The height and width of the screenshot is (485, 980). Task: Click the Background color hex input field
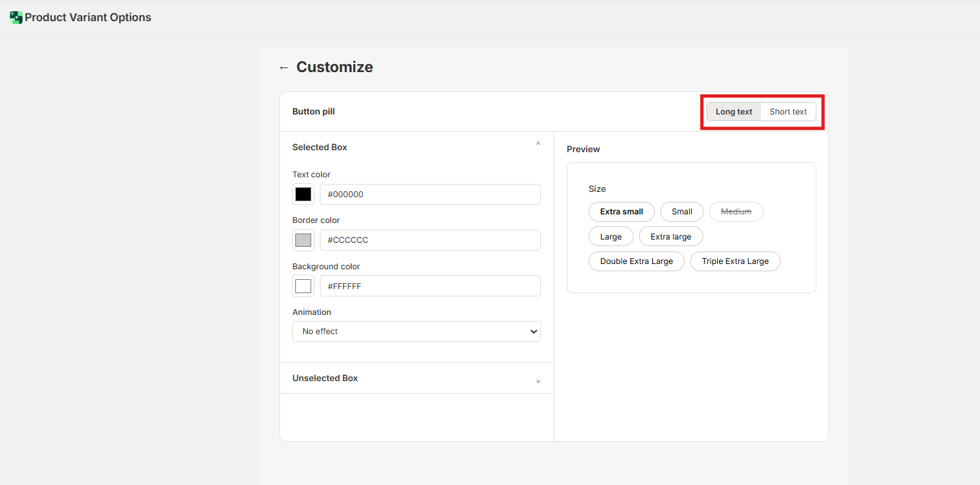coord(430,287)
